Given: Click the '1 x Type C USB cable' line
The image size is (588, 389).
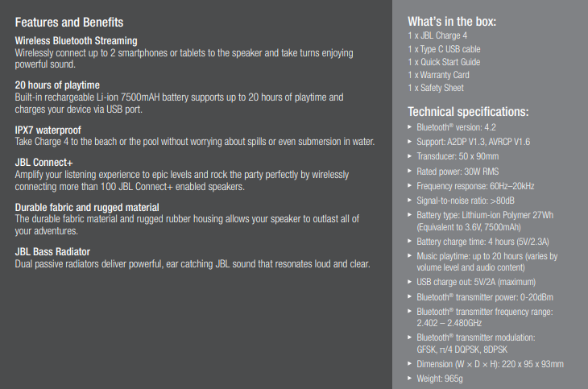Looking at the screenshot, I should coord(444,49).
